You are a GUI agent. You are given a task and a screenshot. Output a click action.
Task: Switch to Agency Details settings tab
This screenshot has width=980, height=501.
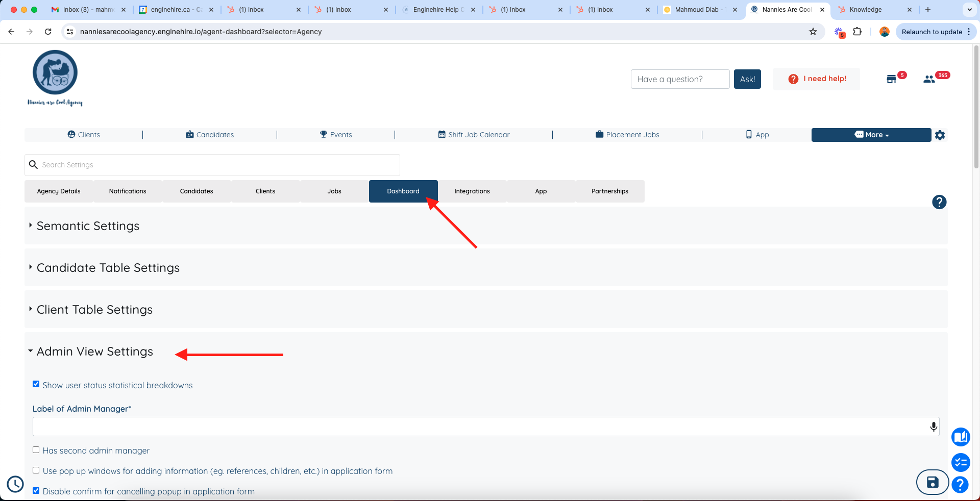[59, 191]
